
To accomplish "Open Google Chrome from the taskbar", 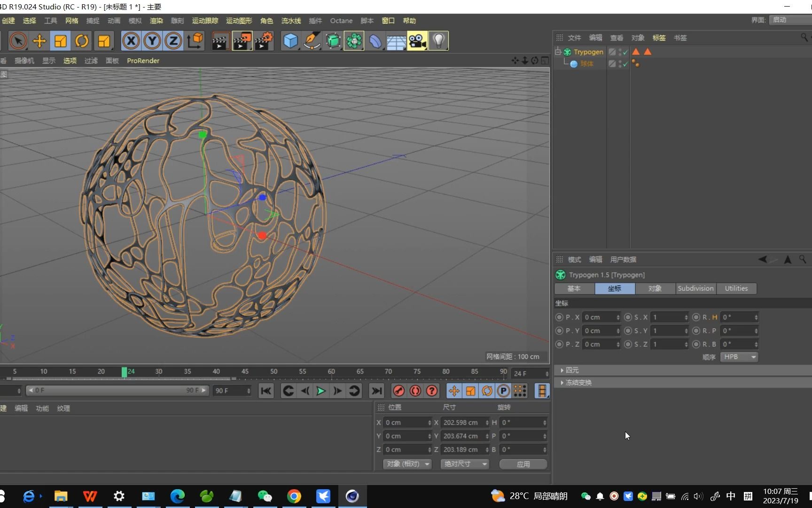I will (294, 496).
